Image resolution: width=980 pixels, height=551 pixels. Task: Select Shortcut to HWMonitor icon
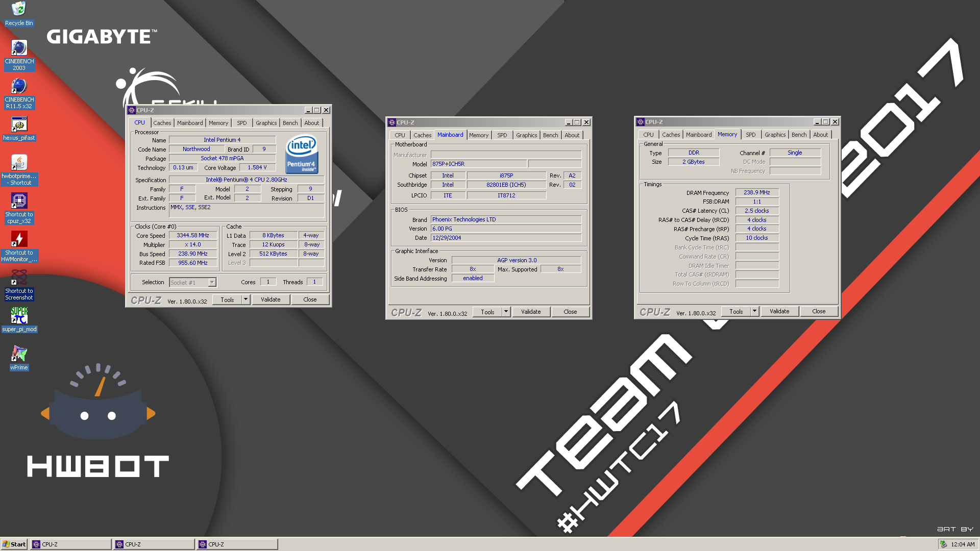[19, 246]
